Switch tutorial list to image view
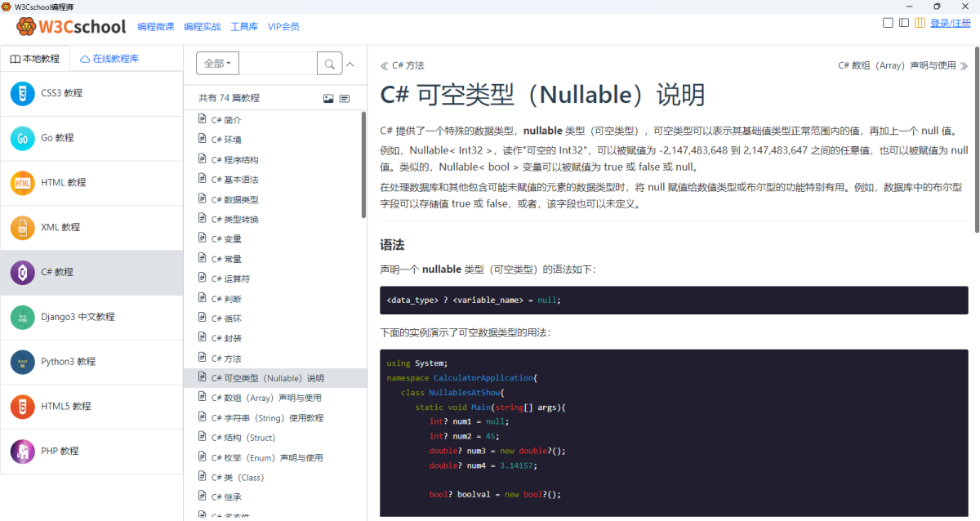This screenshot has height=521, width=980. (328, 98)
